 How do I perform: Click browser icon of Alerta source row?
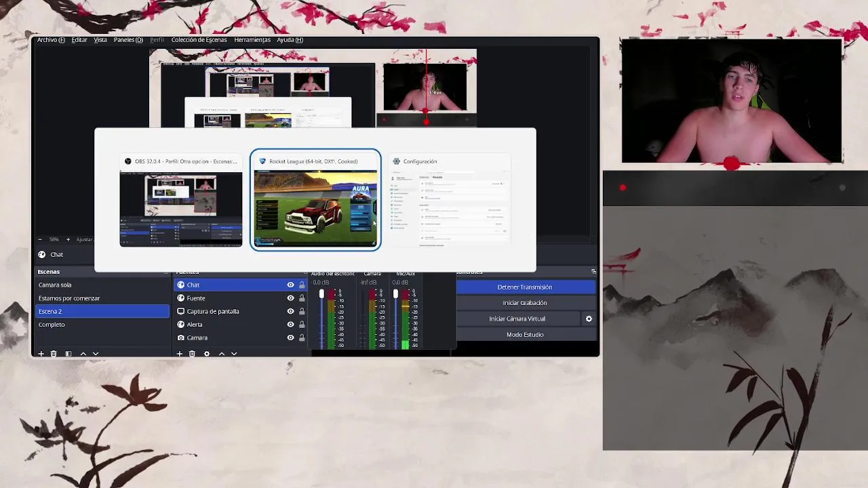[x=181, y=325]
